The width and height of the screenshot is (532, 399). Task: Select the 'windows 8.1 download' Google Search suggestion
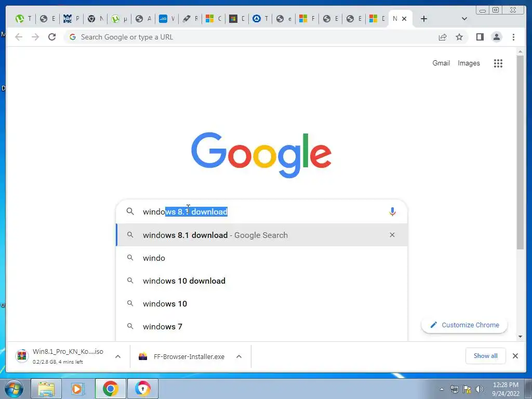[261, 235]
